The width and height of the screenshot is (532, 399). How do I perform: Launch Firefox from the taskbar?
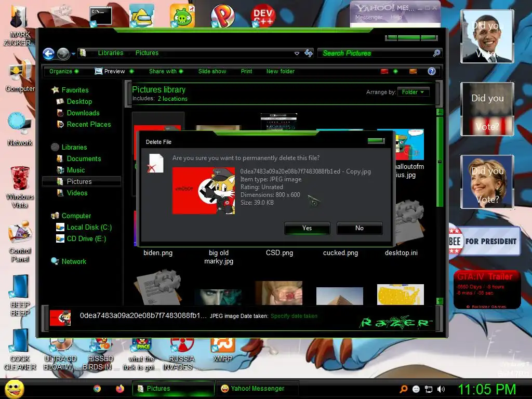[120, 389]
